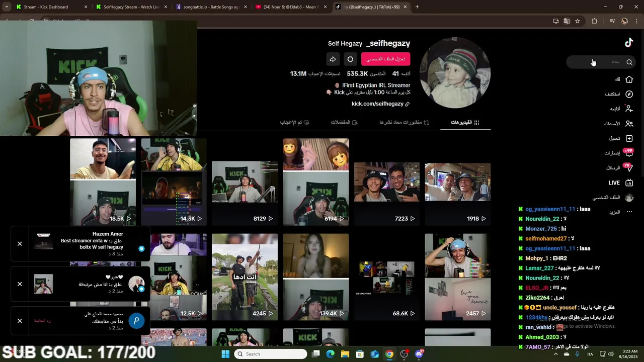Open video with 14.3K views
The image size is (644, 362).
click(x=174, y=182)
